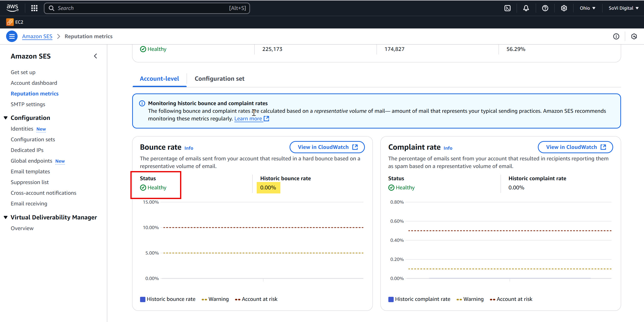Open Configuration sets in sidebar

point(33,139)
